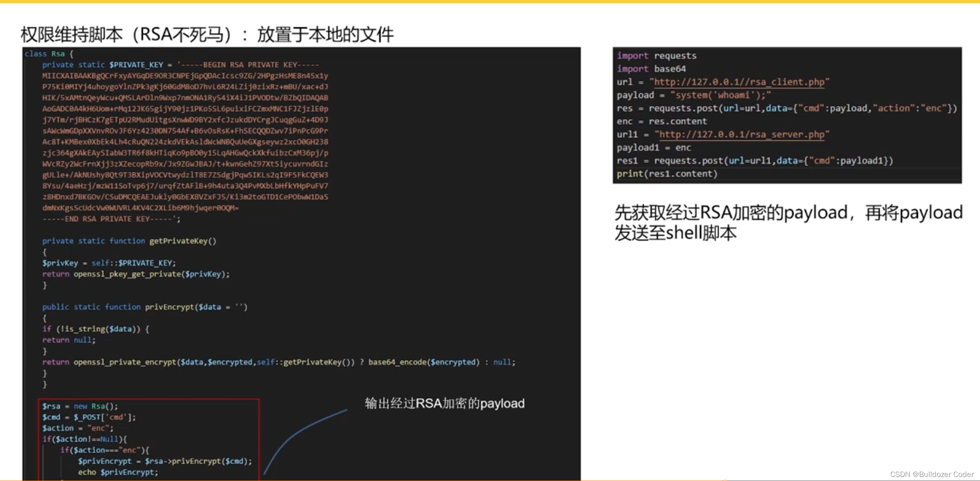Viewport: 980px width, 481px height.
Task: Click the 'import requests' line
Action: [656, 56]
